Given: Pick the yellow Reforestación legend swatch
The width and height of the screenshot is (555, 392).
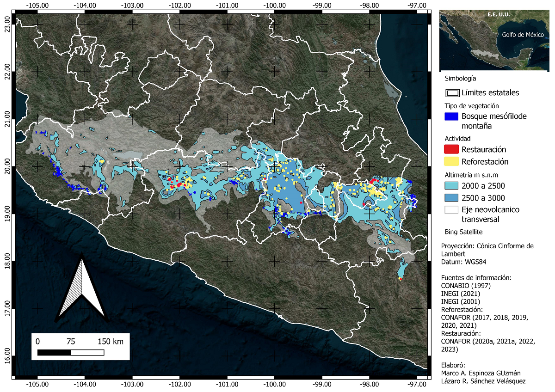Looking at the screenshot, I should coord(452,161).
